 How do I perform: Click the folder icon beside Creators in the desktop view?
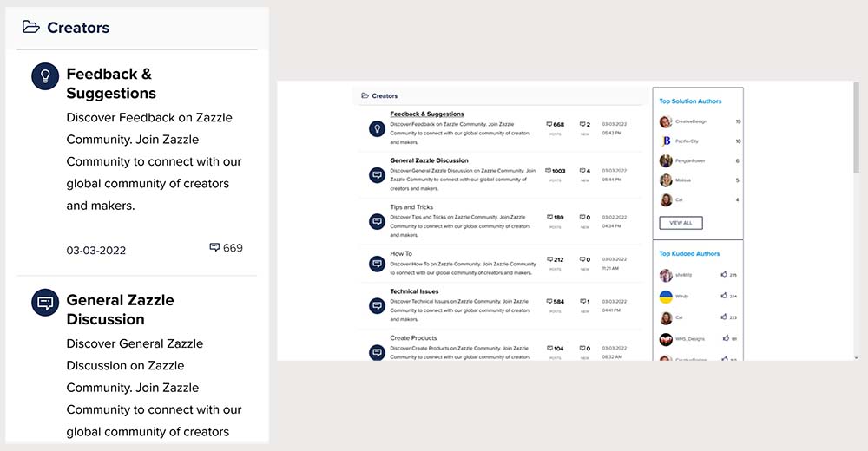(365, 95)
